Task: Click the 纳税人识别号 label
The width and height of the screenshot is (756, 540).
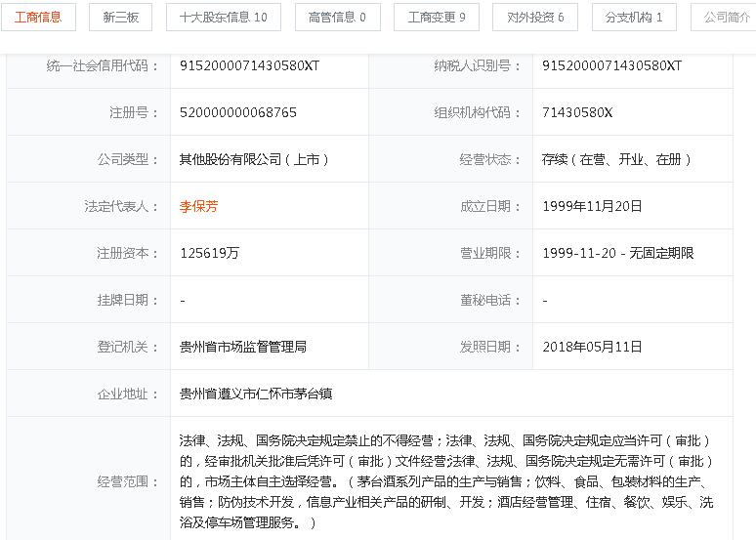Action: [x=478, y=65]
